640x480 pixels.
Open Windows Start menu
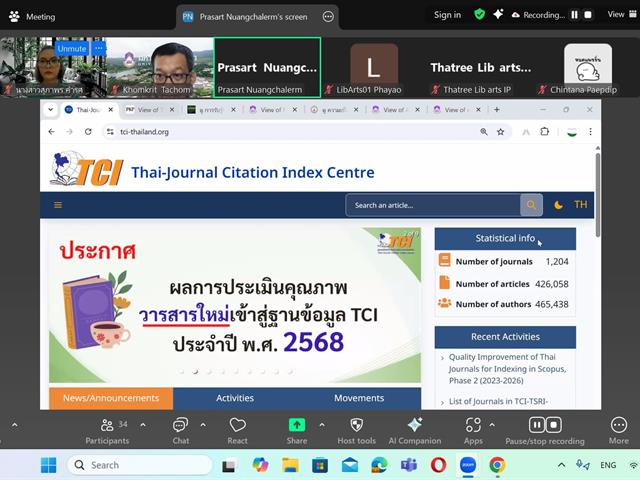click(x=49, y=465)
